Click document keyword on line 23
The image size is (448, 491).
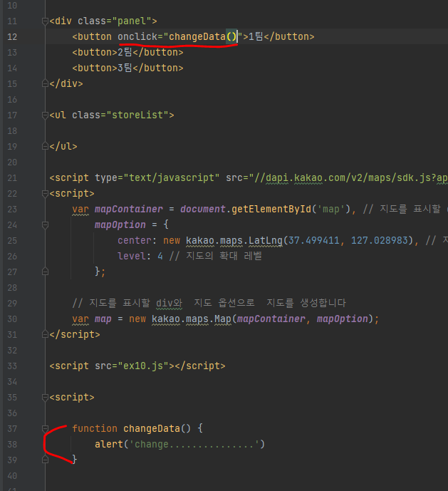coord(202,209)
